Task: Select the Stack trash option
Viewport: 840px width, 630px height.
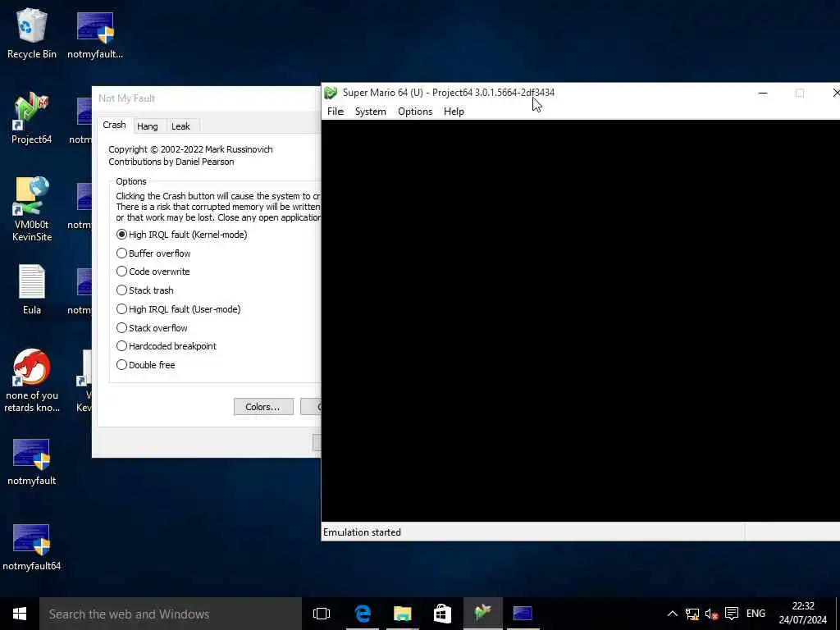Action: [144, 290]
